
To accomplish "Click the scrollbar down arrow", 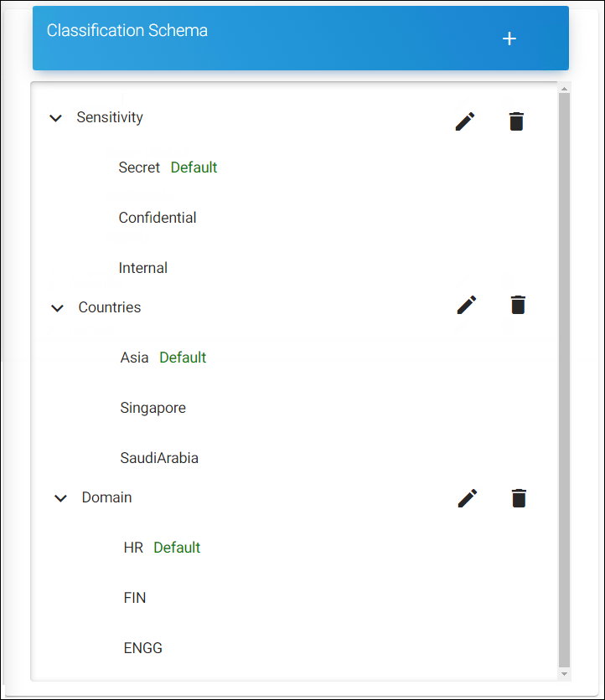I will click(564, 674).
